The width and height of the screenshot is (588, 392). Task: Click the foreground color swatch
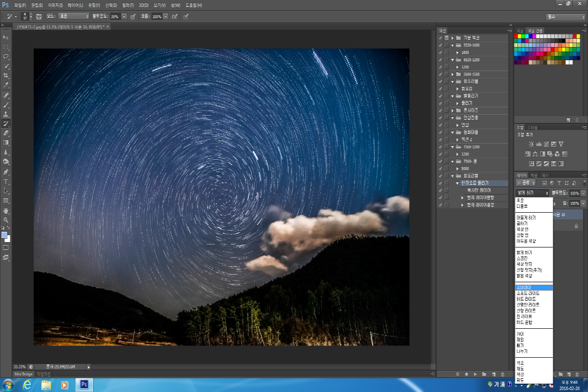click(x=4, y=235)
